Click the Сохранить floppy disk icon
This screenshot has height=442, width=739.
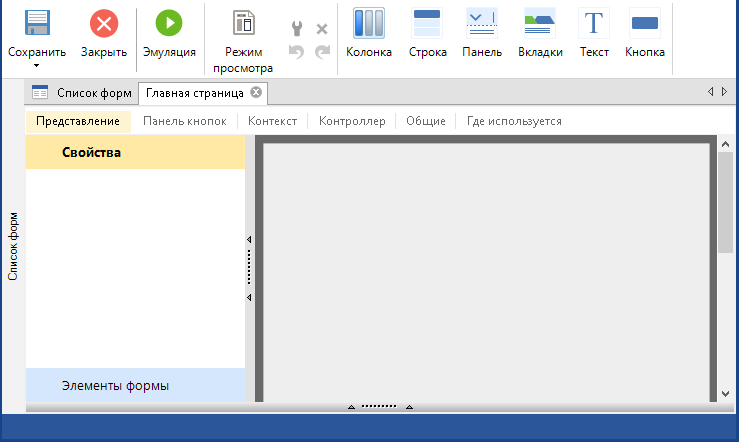pos(37,23)
